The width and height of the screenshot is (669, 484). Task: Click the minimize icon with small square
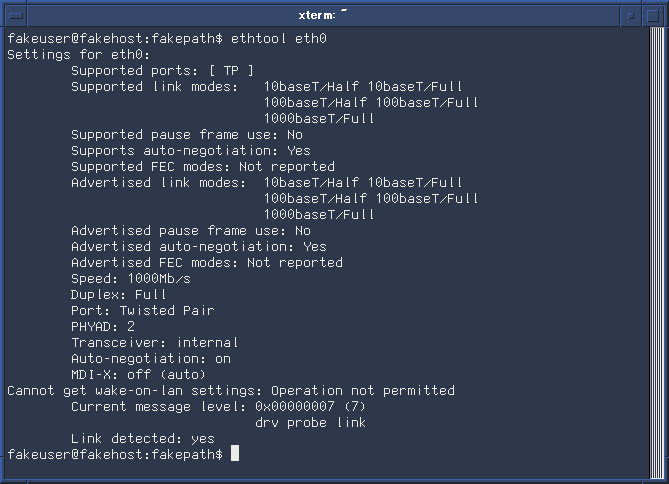point(631,16)
